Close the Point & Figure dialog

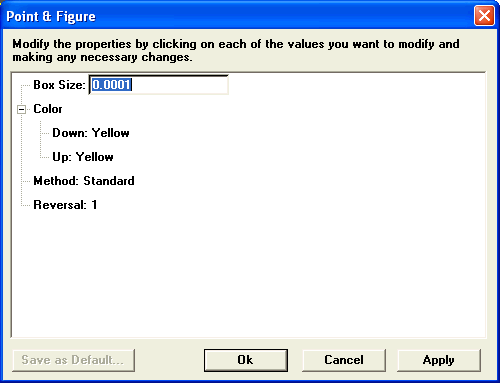point(484,16)
